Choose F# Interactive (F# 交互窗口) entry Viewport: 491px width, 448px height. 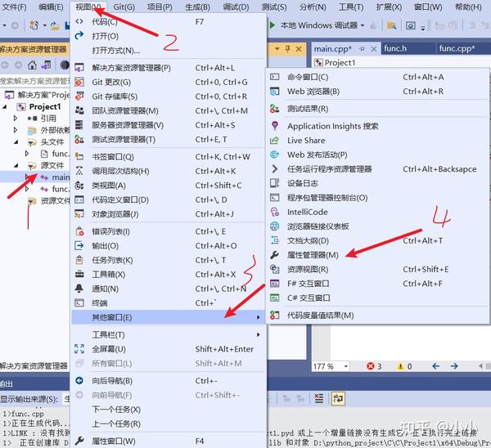tap(377, 284)
